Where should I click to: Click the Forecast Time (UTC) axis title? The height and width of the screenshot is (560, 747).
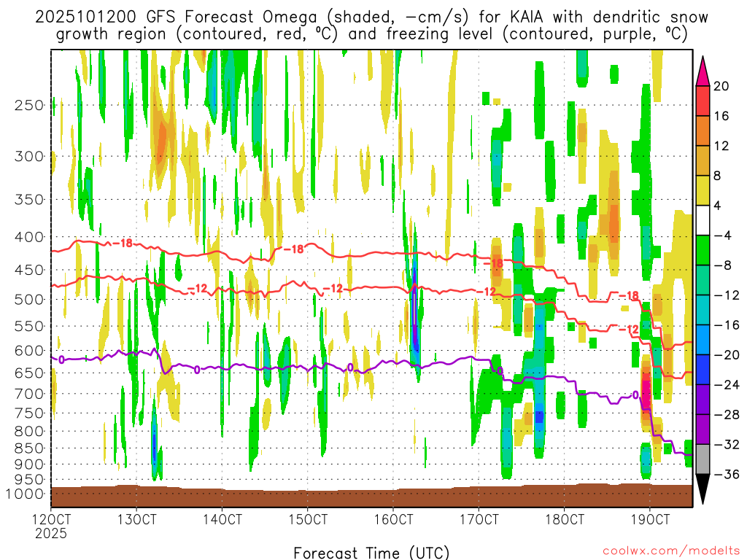pyautogui.click(x=371, y=553)
